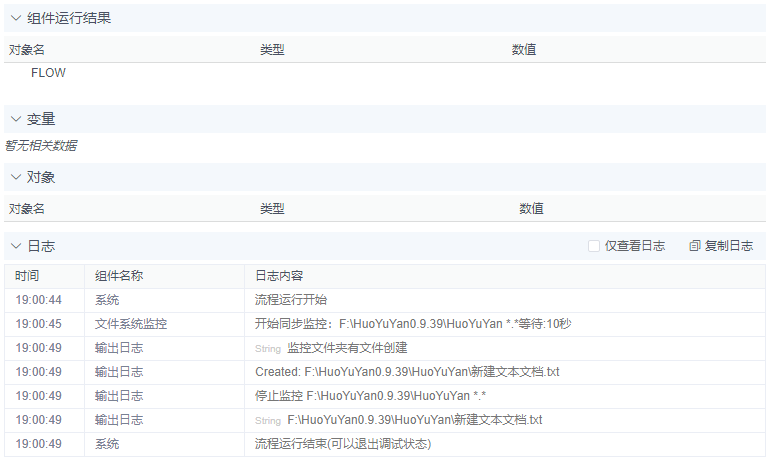770x461 pixels.
Task: Click 对象名 header in 组件运行结果 table
Action: 27,49
